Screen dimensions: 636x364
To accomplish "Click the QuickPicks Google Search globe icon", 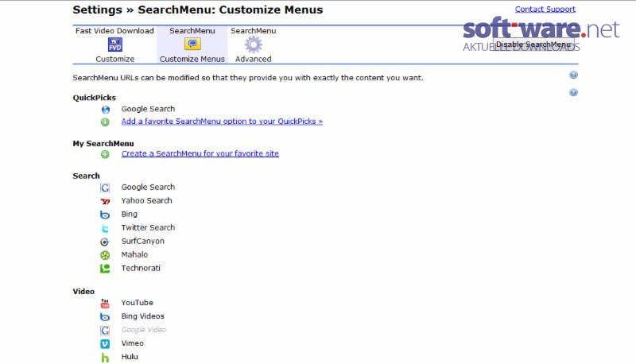I will pyautogui.click(x=106, y=110).
